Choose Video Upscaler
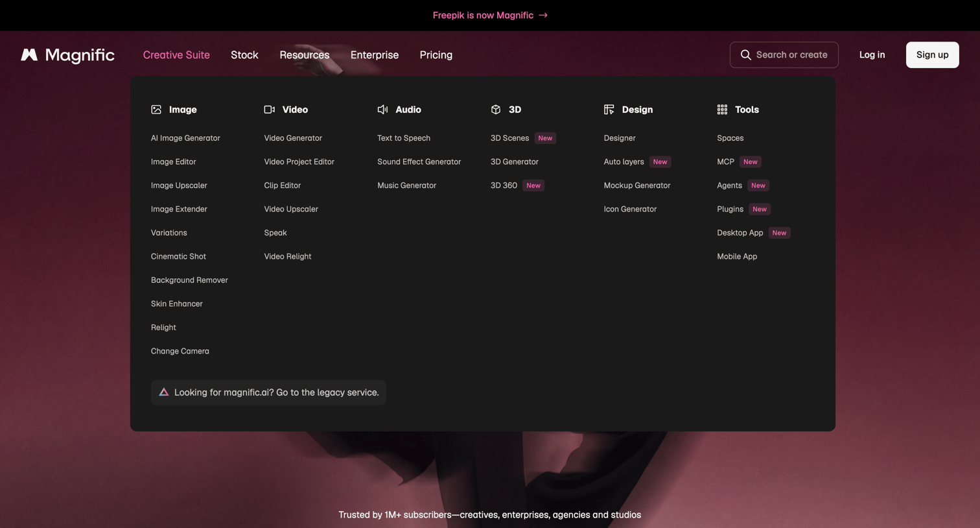The image size is (980, 528). (x=291, y=209)
